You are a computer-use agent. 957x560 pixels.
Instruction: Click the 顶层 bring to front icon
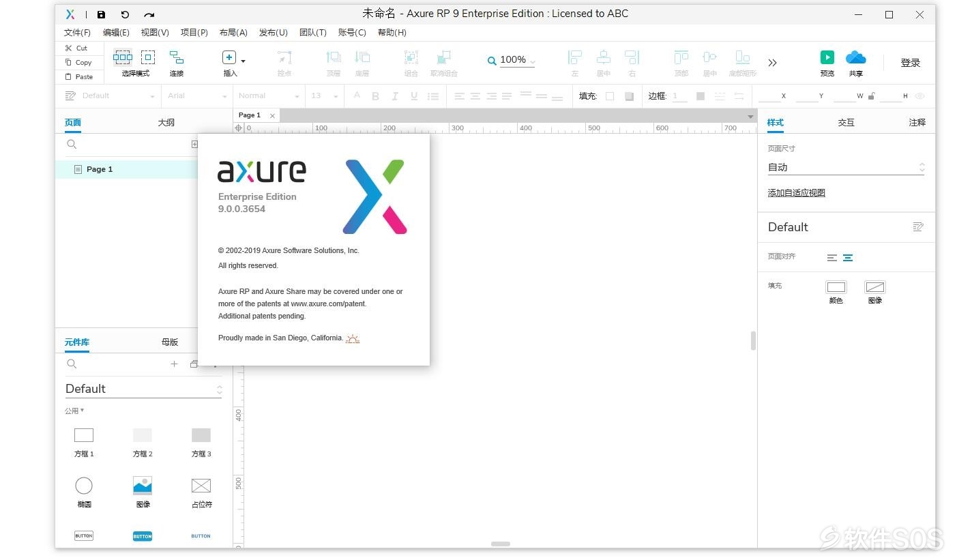tap(334, 57)
